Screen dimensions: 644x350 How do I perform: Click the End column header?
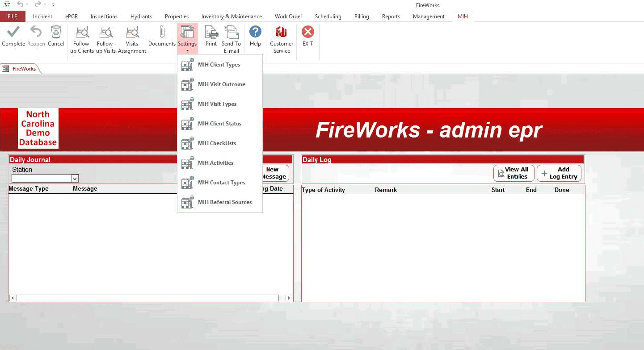click(x=531, y=190)
